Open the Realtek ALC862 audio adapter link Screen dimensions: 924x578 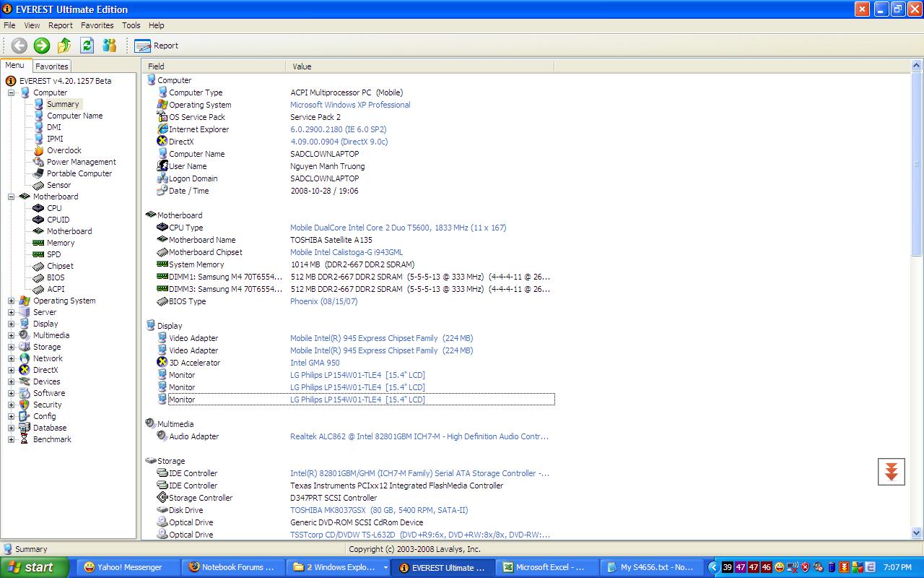point(419,436)
